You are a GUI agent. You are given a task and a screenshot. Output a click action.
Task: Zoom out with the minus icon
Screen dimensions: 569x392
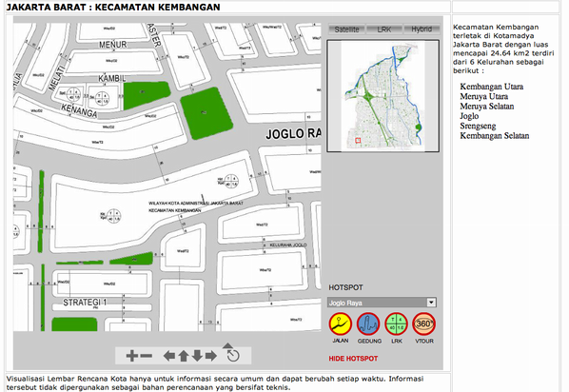click(146, 356)
